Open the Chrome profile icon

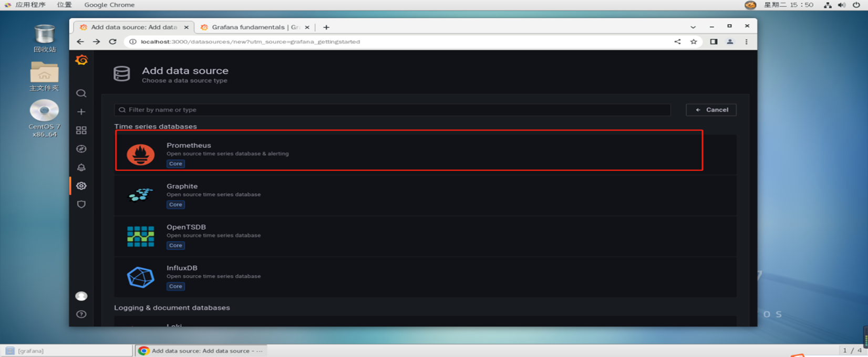[x=730, y=41]
